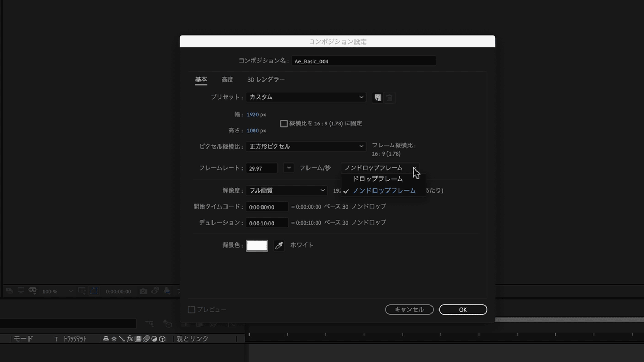
Task: Click the white 背景色 color swatch
Action: coord(257,245)
